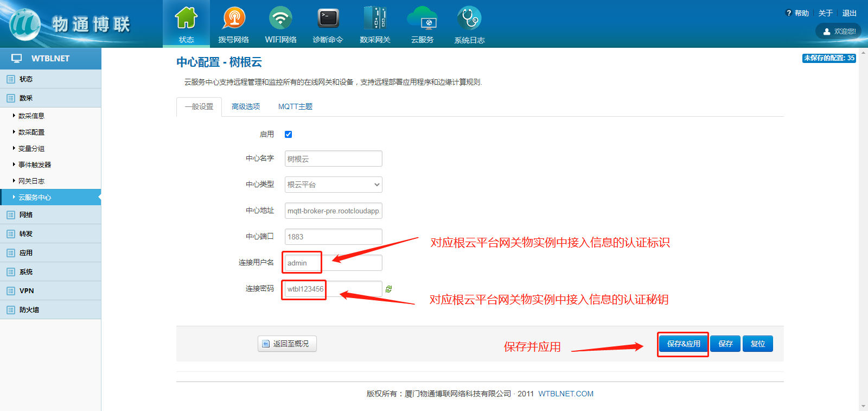
Task: Click the list icon beside 防火墙 in sidebar
Action: (11, 310)
